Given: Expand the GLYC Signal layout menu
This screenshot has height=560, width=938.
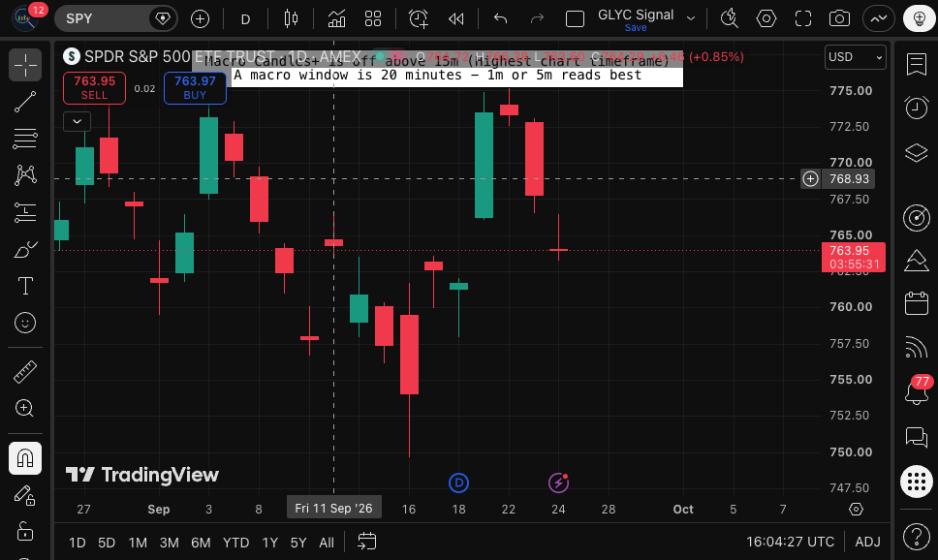Looking at the screenshot, I should (x=691, y=18).
